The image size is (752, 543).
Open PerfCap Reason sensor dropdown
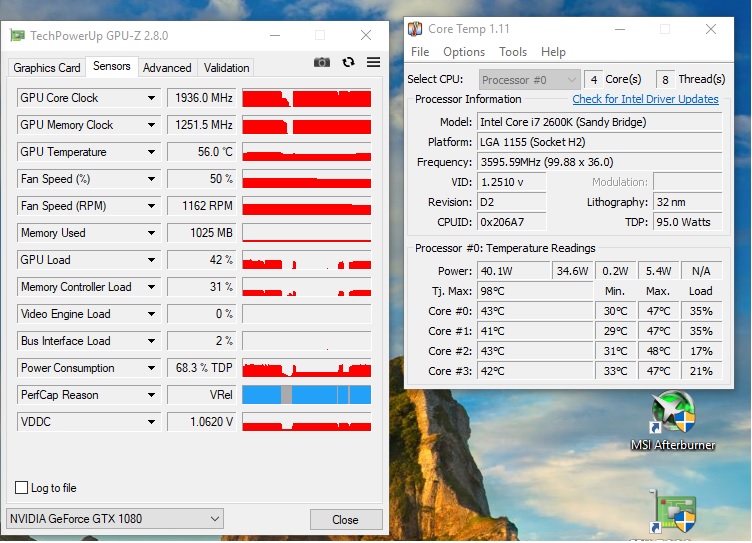(x=151, y=395)
